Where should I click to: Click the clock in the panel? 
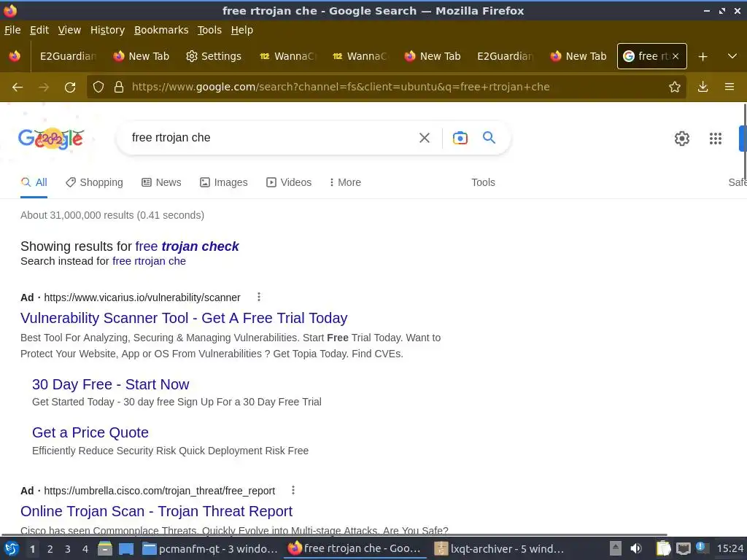[x=730, y=549]
